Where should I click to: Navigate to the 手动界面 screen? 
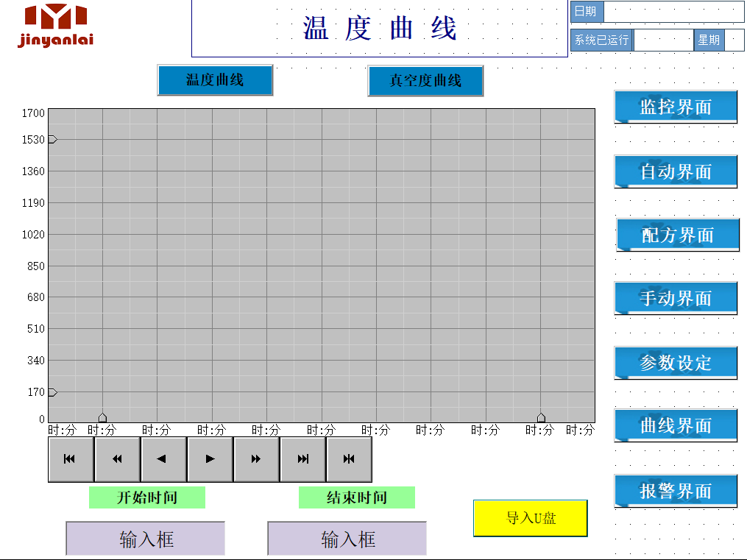coord(676,298)
